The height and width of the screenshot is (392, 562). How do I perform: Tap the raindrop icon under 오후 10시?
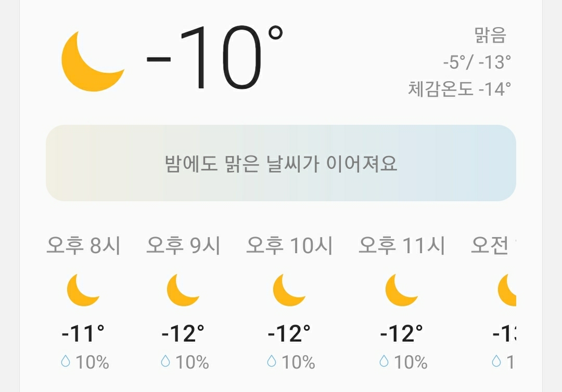point(272,361)
